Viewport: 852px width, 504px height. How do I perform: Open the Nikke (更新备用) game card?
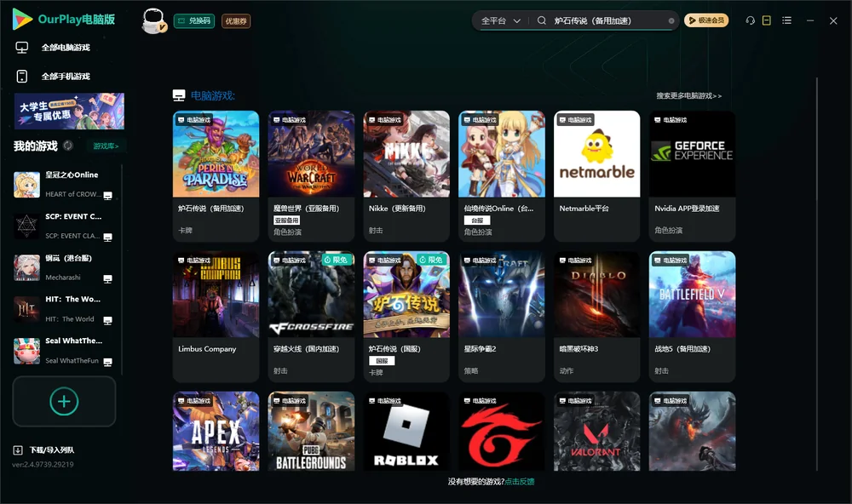pyautogui.click(x=406, y=176)
